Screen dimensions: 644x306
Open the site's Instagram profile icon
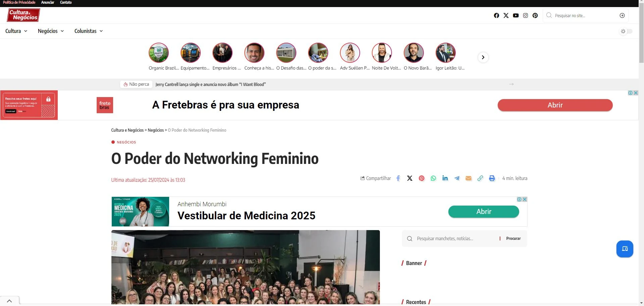[526, 15]
